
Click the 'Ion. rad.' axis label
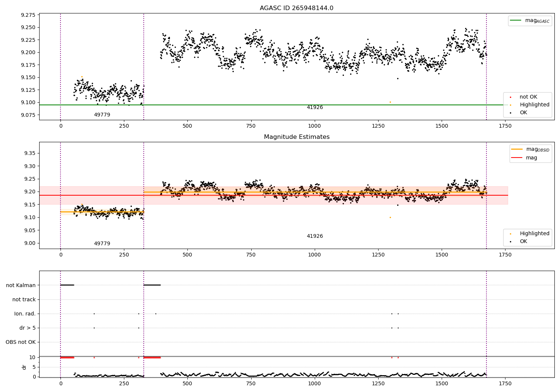[25, 314]
